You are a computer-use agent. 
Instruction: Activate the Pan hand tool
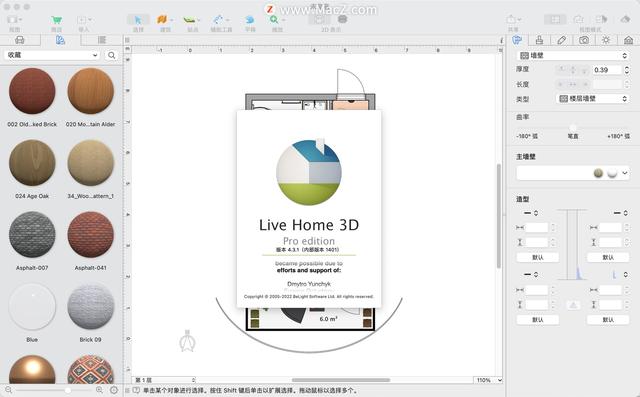pos(250,20)
